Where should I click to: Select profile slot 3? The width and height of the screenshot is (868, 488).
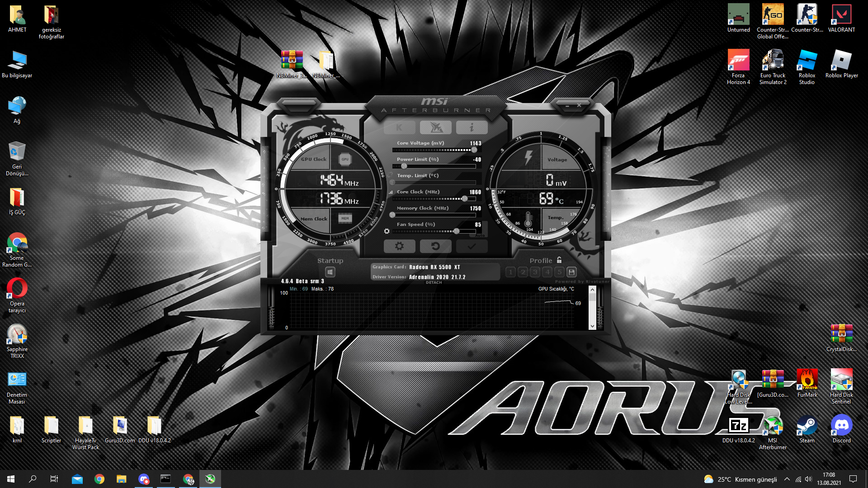coord(535,272)
